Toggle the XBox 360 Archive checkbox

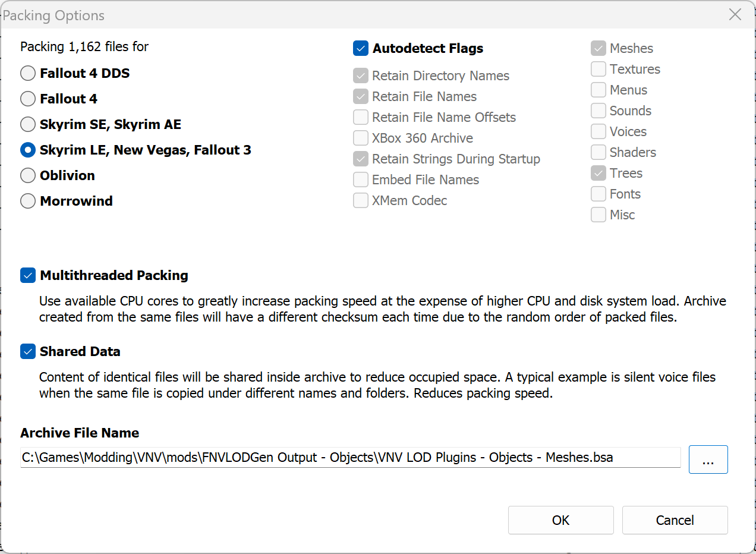coord(361,138)
